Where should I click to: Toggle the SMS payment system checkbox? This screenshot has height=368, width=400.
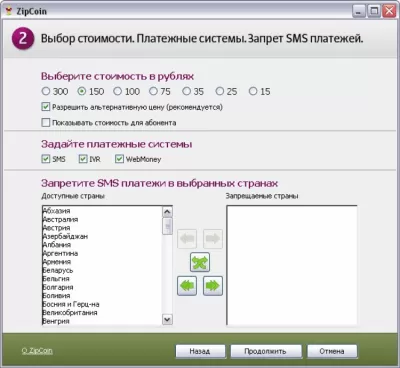[46, 159]
